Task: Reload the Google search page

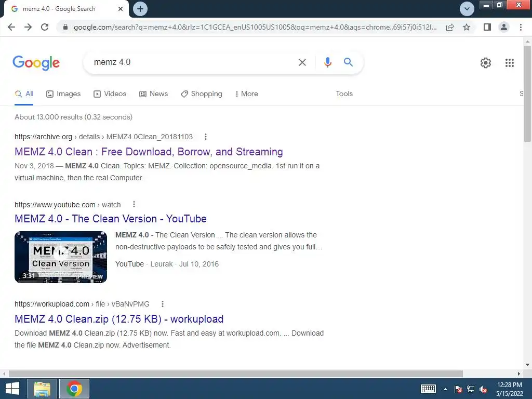Action: coord(45,27)
